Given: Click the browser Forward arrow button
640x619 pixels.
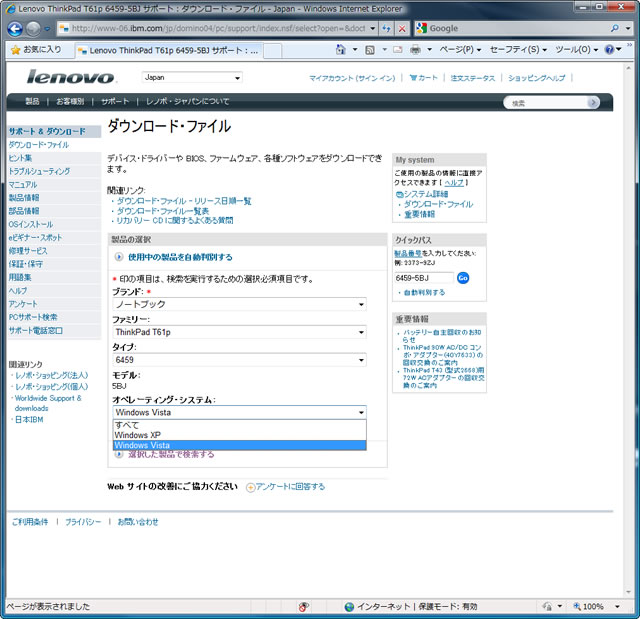Looking at the screenshot, I should click(33, 29).
